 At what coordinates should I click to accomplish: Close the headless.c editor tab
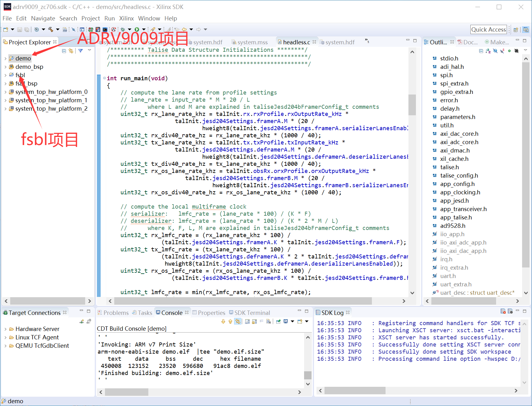point(314,42)
